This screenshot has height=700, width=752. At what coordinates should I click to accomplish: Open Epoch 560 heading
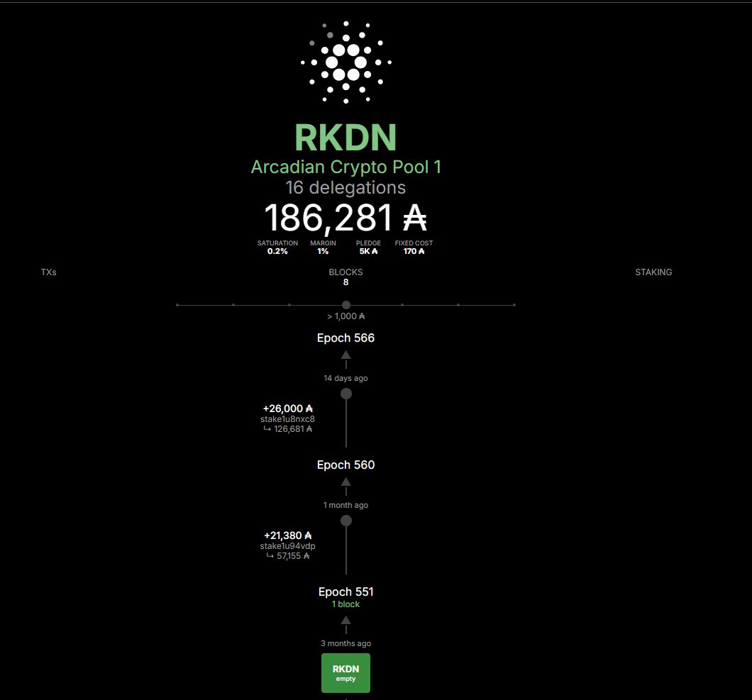pyautogui.click(x=345, y=465)
